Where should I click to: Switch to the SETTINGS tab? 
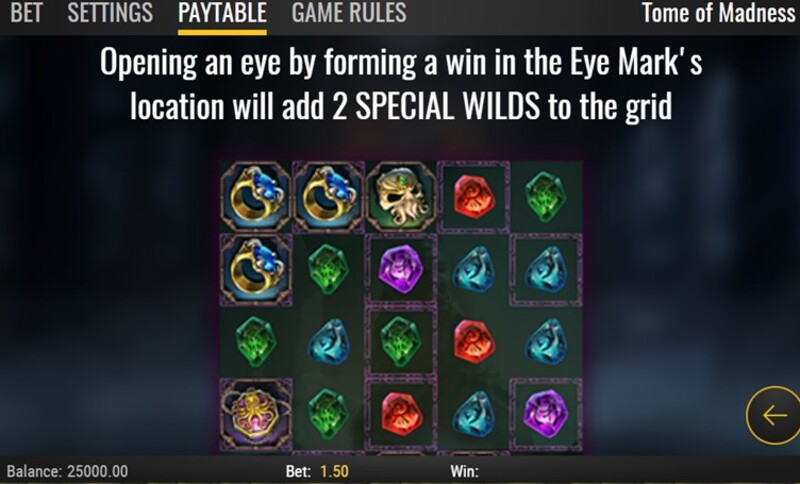(110, 13)
